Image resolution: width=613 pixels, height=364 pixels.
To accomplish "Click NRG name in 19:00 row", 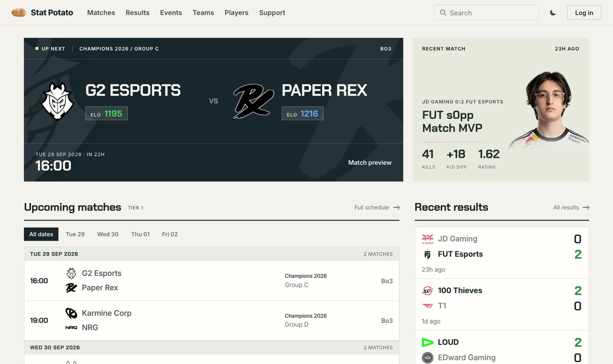I will click(90, 328).
